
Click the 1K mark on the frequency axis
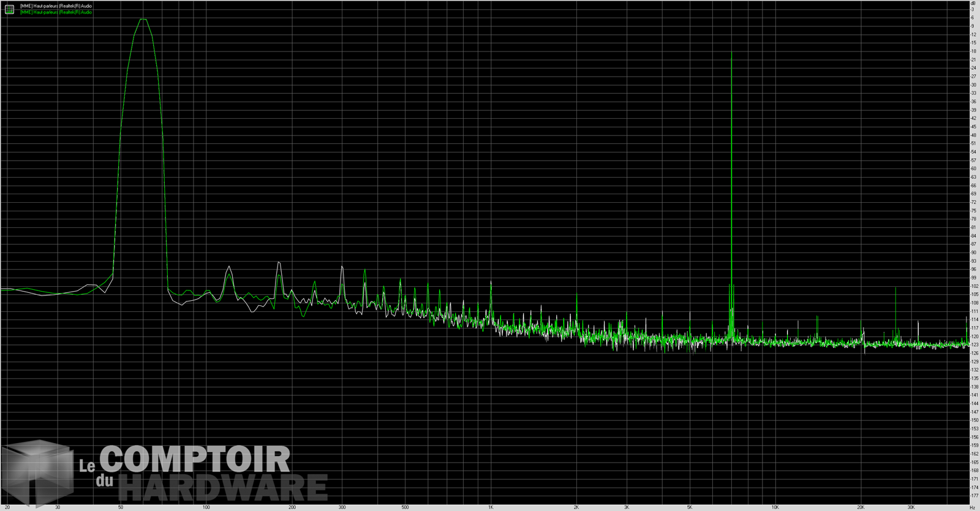(491, 507)
